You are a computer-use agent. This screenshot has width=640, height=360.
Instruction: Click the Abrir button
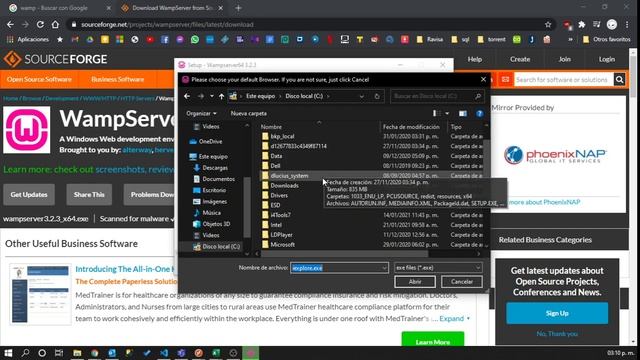tap(415, 282)
